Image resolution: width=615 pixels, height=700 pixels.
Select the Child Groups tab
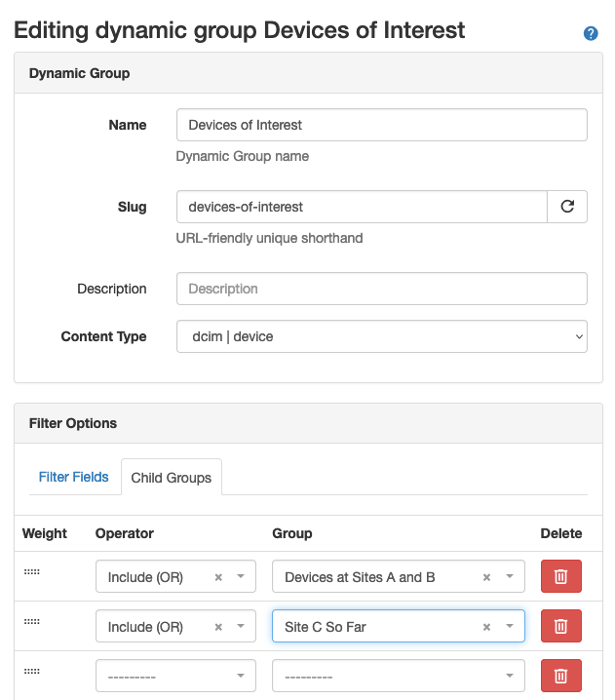(172, 478)
